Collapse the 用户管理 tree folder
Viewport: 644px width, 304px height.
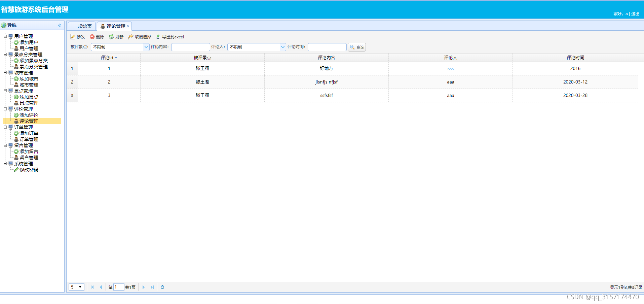pos(5,36)
